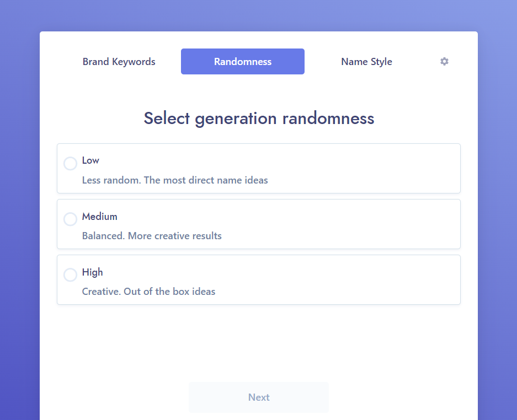This screenshot has height=420, width=517.
Task: Click the "High" option title text
Action: (93, 272)
